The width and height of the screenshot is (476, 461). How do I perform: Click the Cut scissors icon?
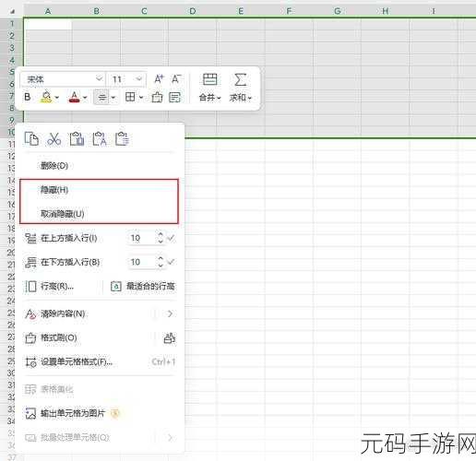[x=54, y=139]
